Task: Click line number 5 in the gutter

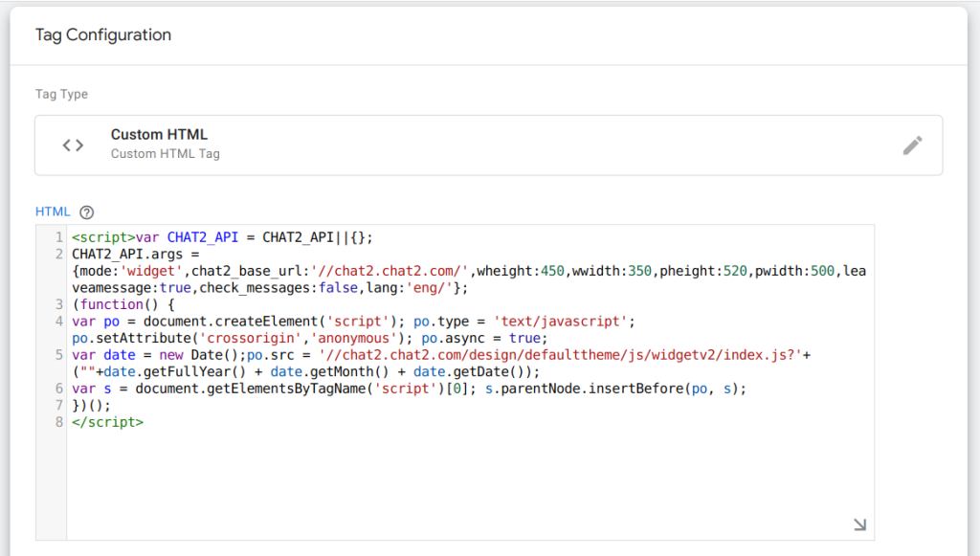Action: click(58, 355)
